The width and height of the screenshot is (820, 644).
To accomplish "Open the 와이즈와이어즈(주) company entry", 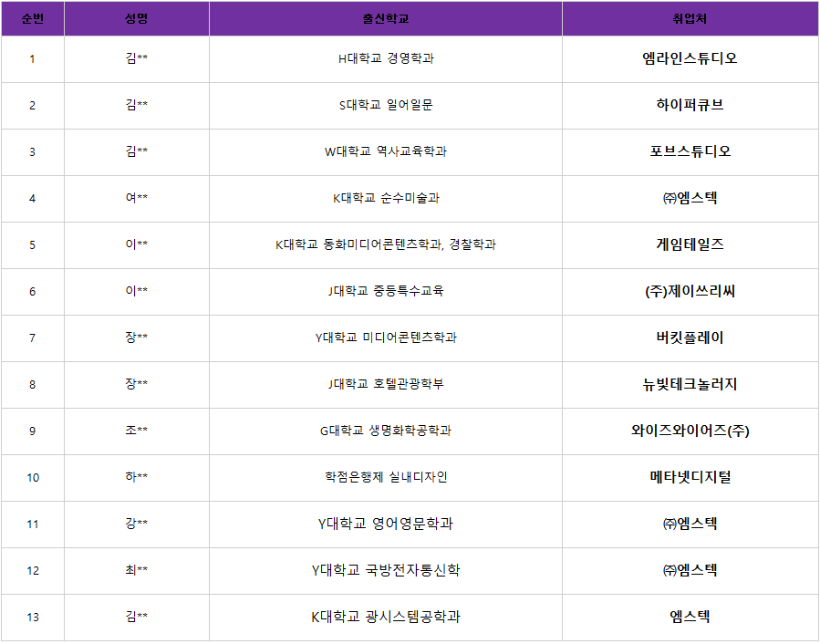I will (690, 431).
